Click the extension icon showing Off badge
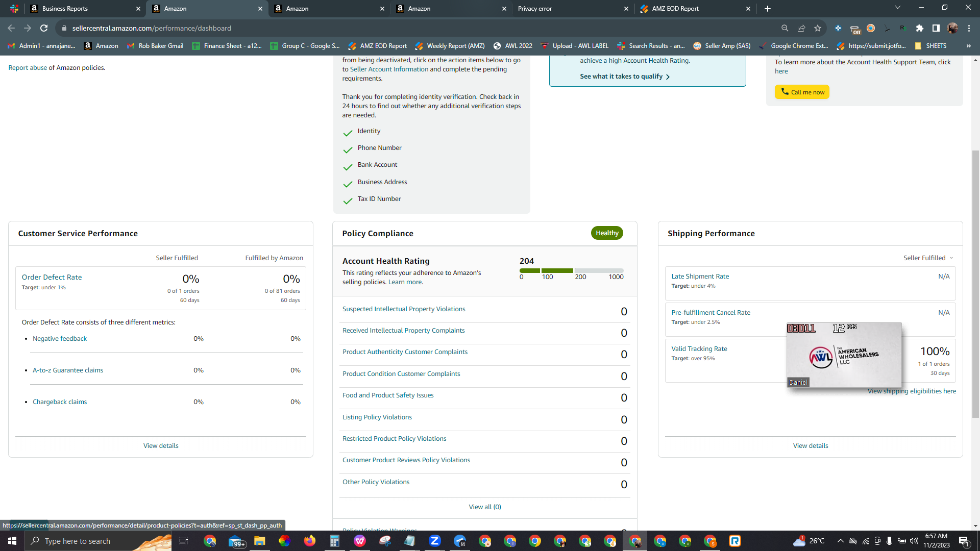980x551 pixels. tap(855, 29)
